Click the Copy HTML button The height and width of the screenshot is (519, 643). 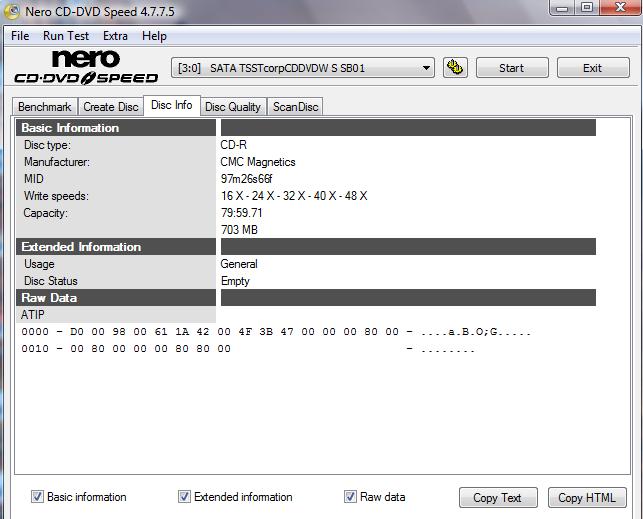(587, 498)
